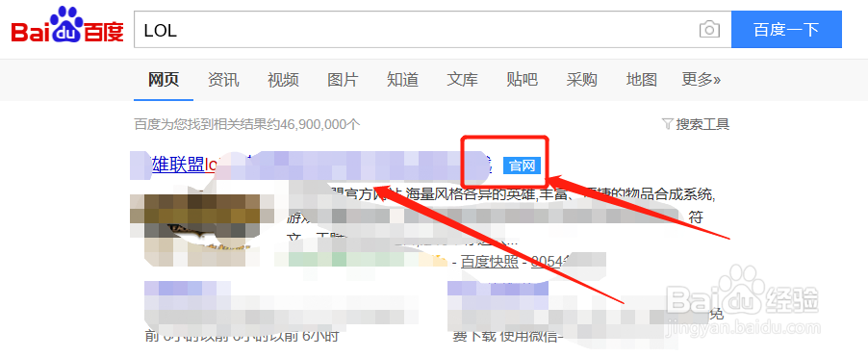Click the 百度为您找到相关结果约46,900,000个 text

point(247,124)
